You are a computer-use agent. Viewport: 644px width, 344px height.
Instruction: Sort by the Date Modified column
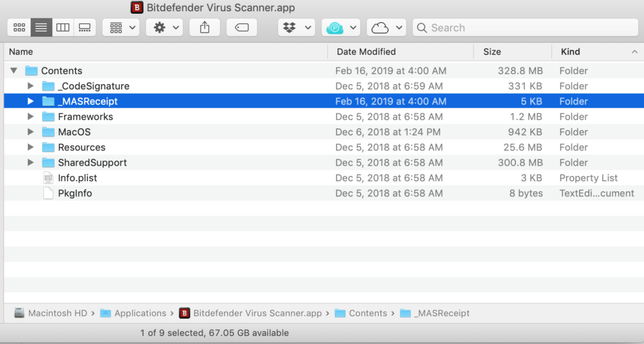coord(401,52)
